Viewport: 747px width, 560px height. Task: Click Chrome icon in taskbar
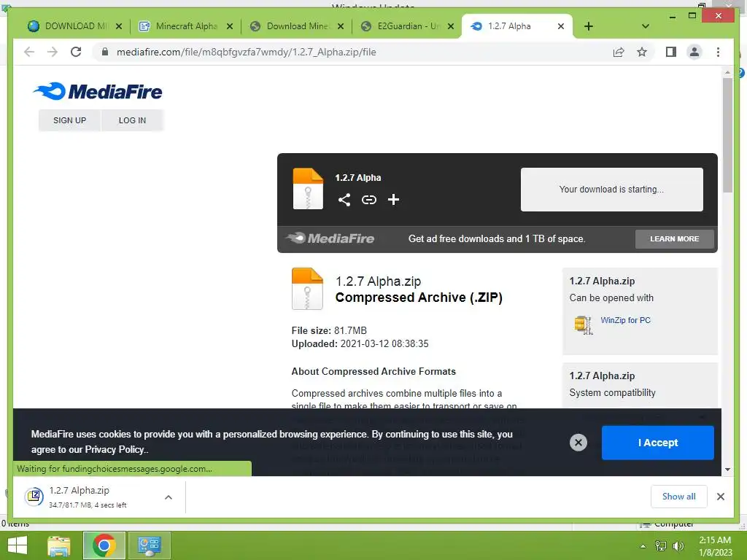[104, 545]
